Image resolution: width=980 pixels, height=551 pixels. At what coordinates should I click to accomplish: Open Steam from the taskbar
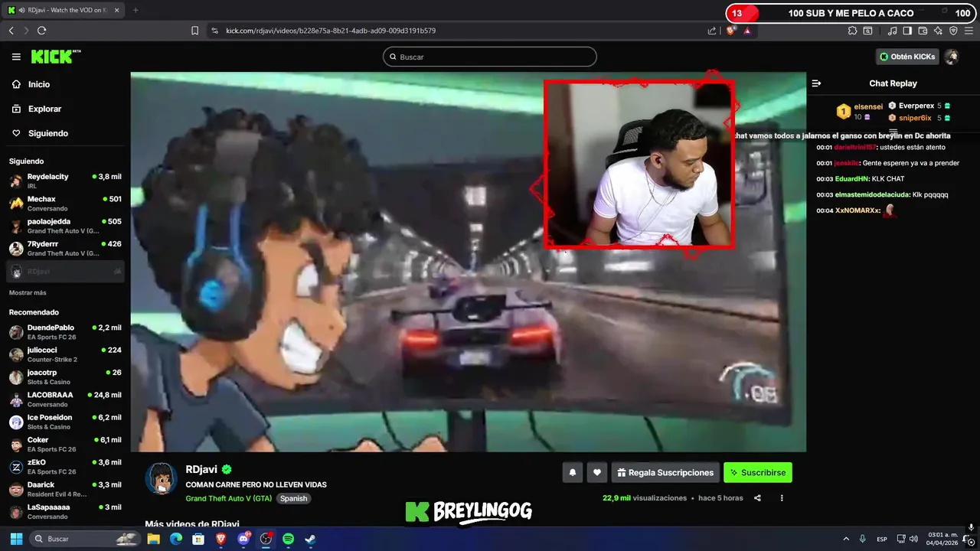point(310,539)
